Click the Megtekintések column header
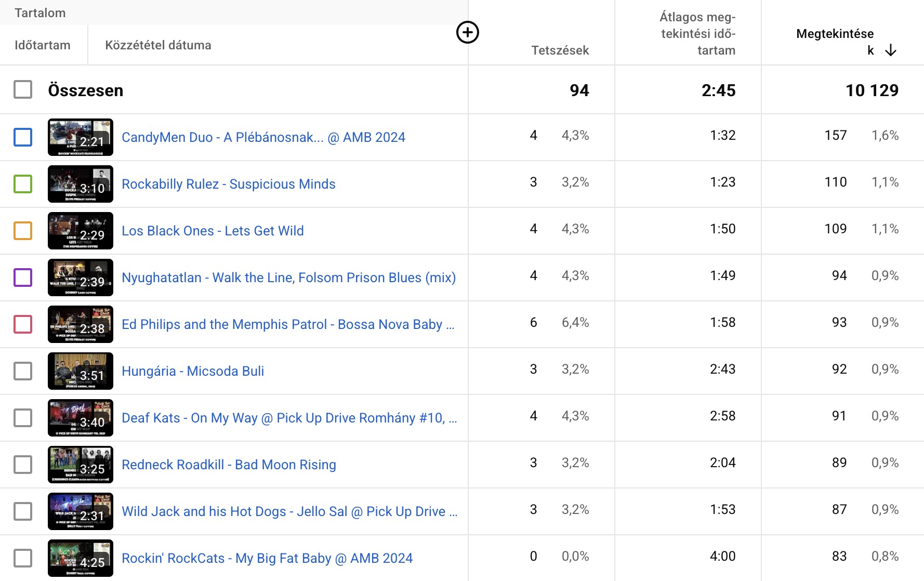 point(834,34)
